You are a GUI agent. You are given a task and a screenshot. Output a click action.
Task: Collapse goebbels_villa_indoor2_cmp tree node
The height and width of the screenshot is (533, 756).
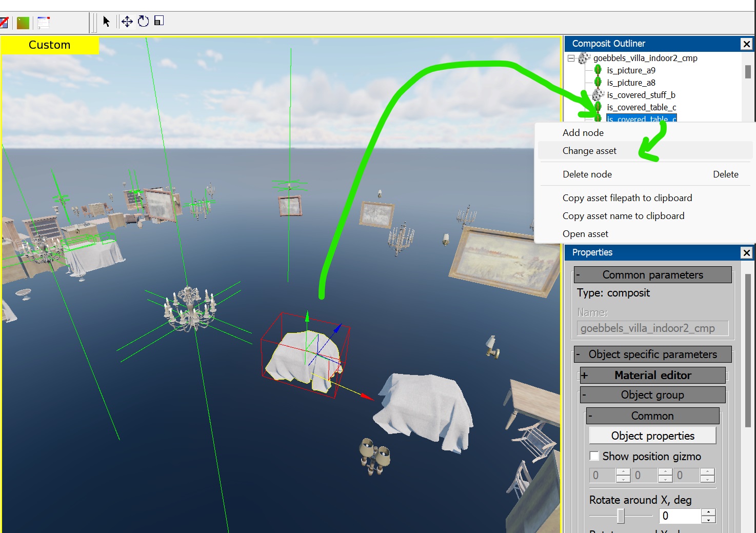coord(571,58)
